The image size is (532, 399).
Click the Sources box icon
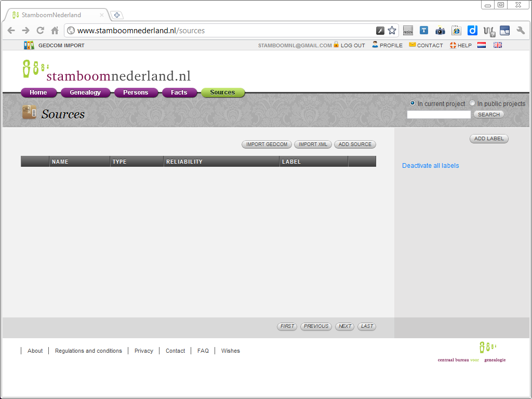click(x=29, y=112)
